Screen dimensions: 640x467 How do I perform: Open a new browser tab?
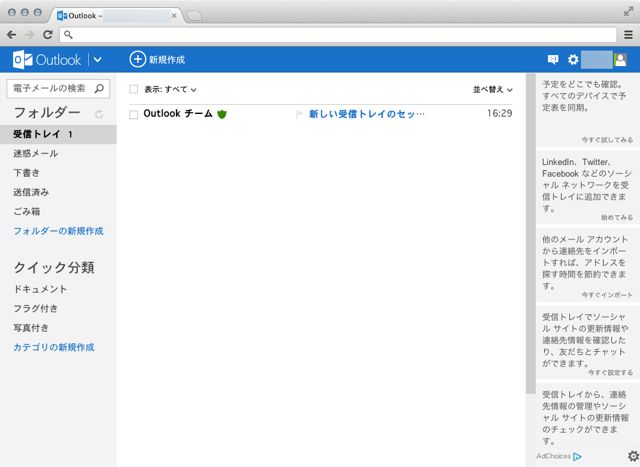click(193, 16)
